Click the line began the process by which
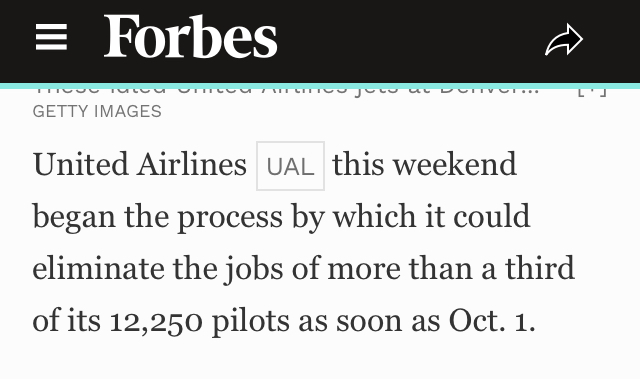The image size is (640, 379). coord(224,217)
